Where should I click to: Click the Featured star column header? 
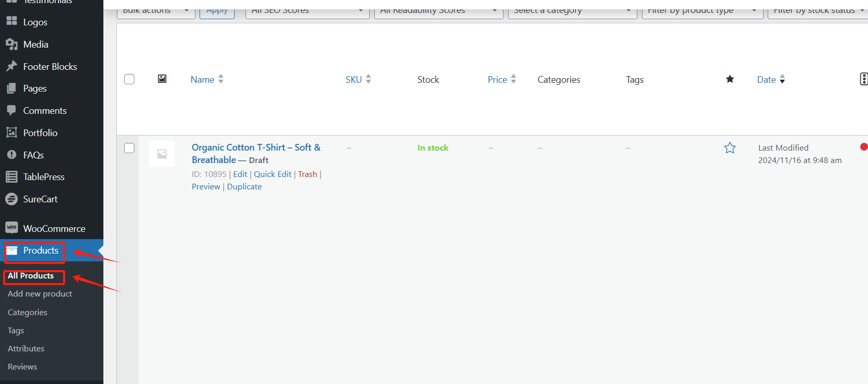730,79
